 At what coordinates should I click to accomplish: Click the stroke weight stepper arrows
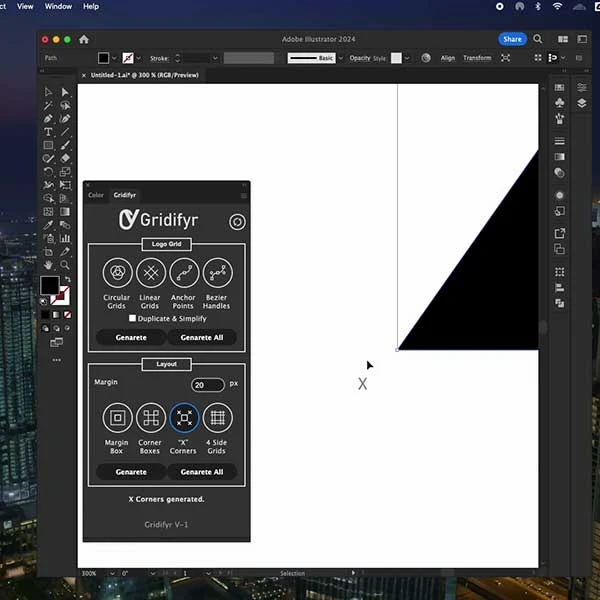(x=178, y=58)
